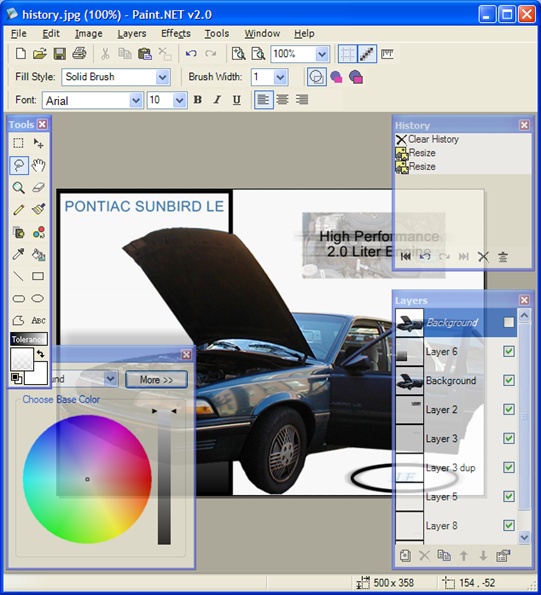Click Clear History entry
541x595 pixels.
coord(462,139)
